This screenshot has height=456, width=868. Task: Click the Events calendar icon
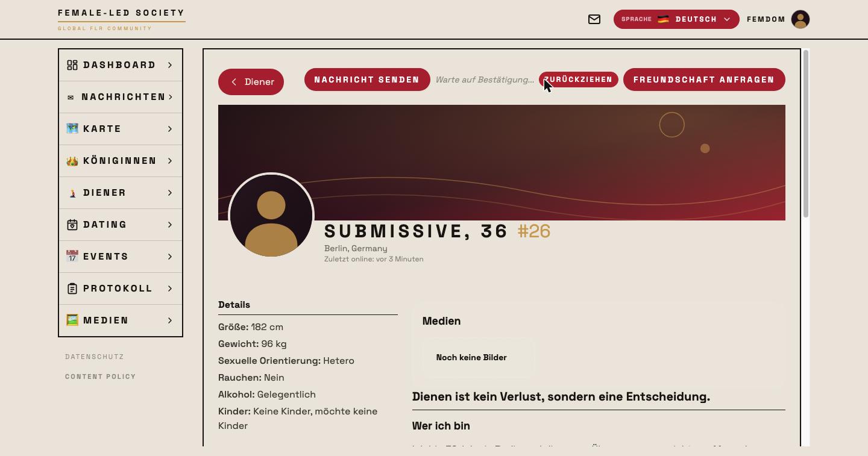click(x=72, y=257)
